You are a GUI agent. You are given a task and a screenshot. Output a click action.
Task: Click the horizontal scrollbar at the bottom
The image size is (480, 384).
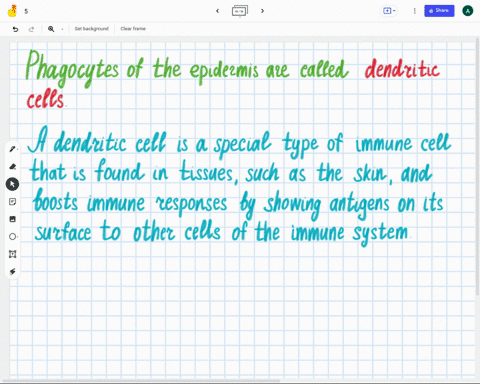(x=142, y=380)
